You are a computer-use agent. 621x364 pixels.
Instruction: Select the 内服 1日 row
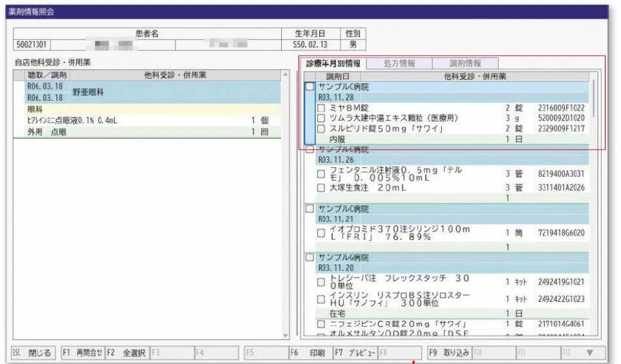click(452, 139)
